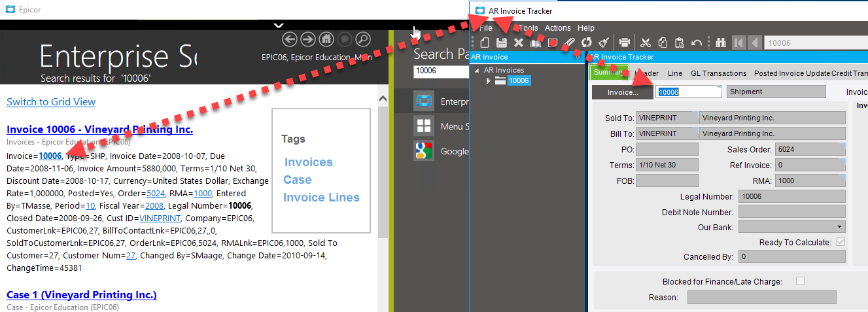The height and width of the screenshot is (312, 868).
Task: Click the Invoice... button
Action: [623, 92]
